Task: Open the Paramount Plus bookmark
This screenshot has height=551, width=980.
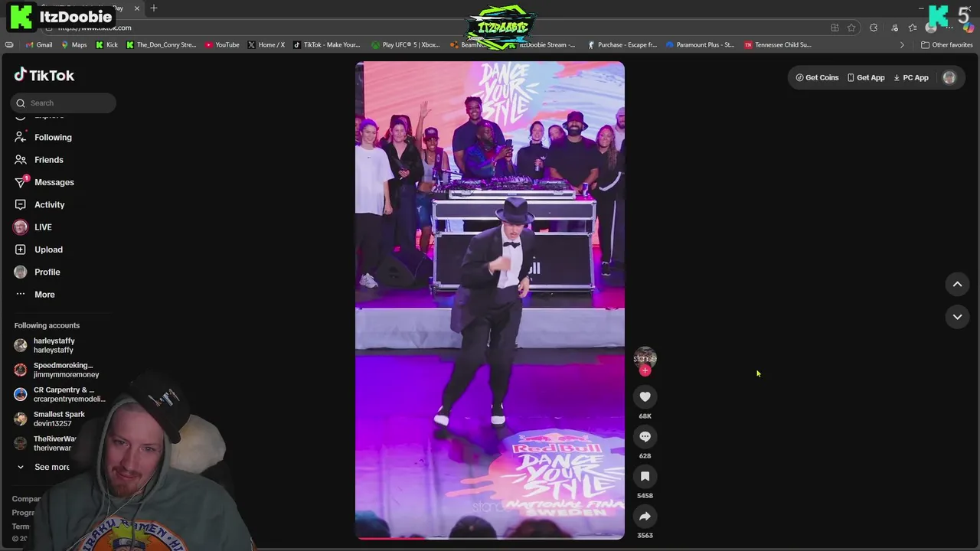Action: pyautogui.click(x=700, y=44)
